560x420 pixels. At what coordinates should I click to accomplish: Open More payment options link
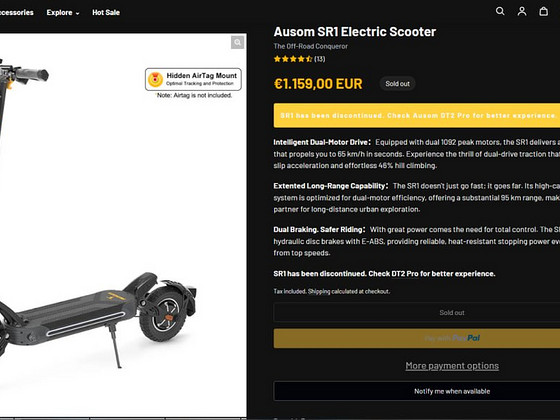click(452, 366)
